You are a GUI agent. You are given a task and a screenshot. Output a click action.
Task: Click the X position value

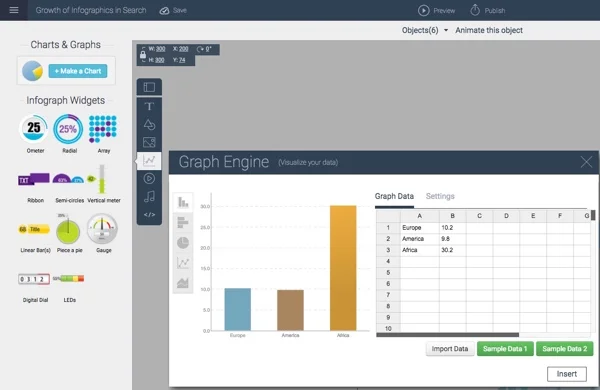coord(184,49)
